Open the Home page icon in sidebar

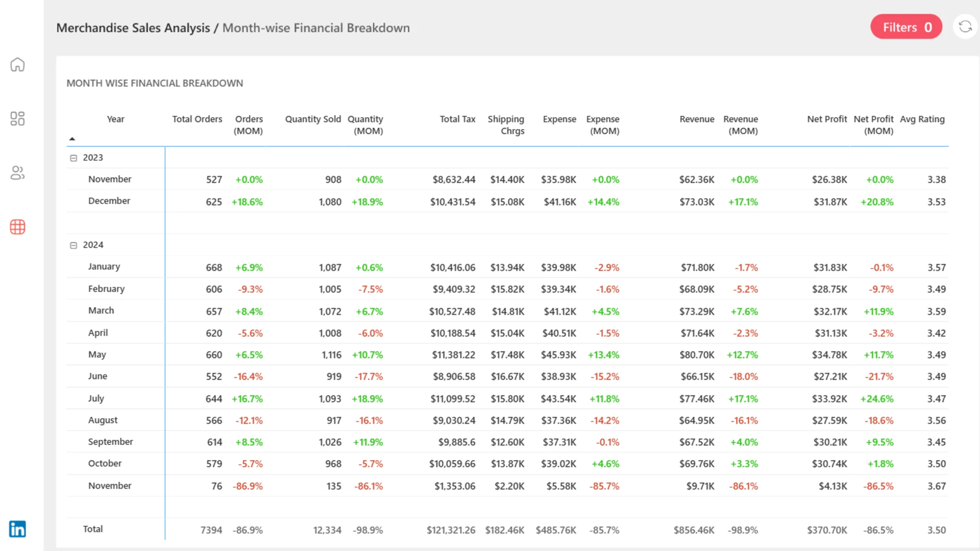coord(17,65)
